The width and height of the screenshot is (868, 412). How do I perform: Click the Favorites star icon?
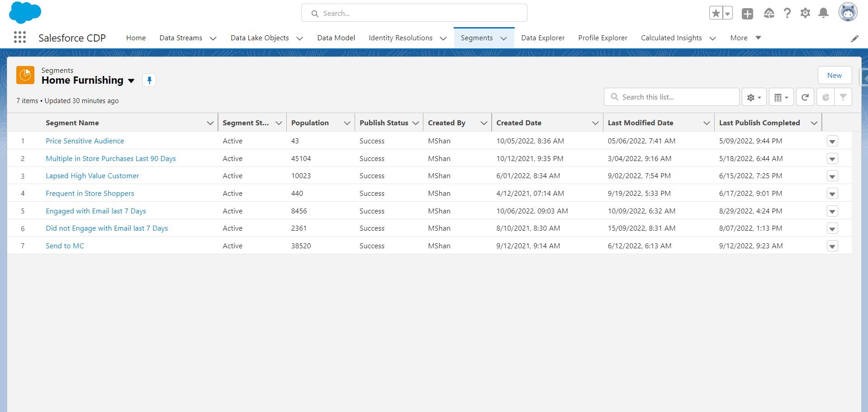716,14
